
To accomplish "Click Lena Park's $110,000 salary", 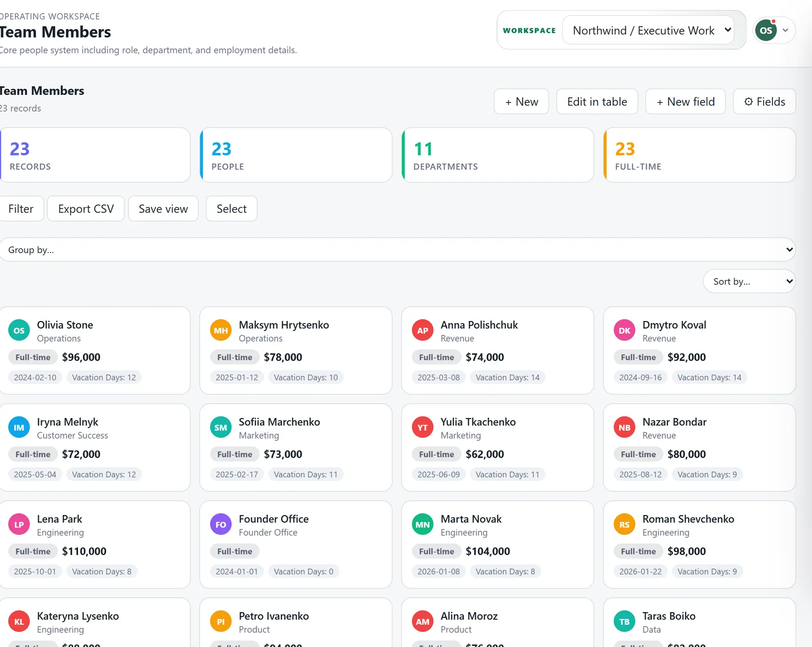I will coord(84,552).
